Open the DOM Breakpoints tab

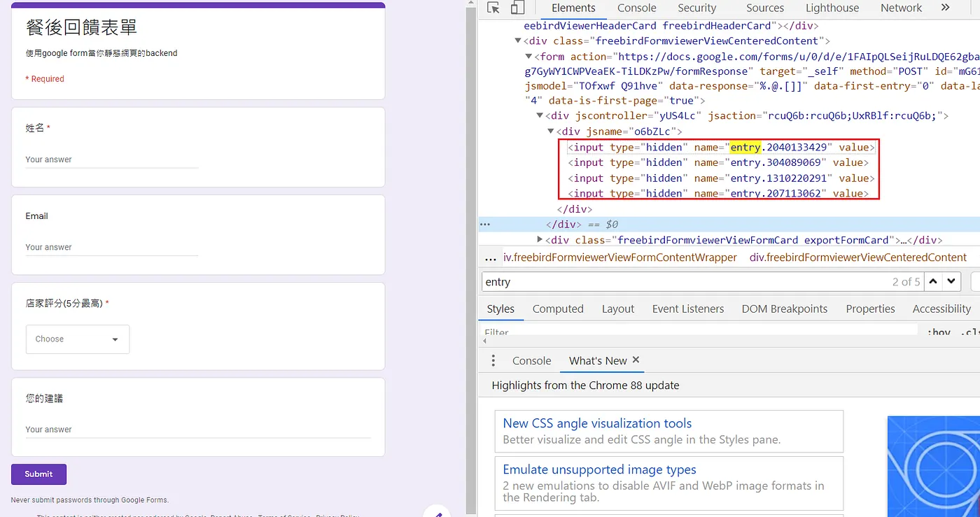(785, 309)
